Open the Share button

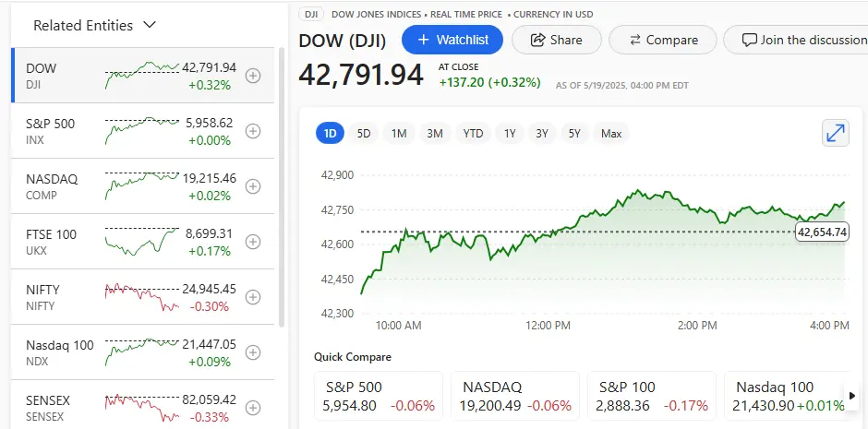click(556, 40)
